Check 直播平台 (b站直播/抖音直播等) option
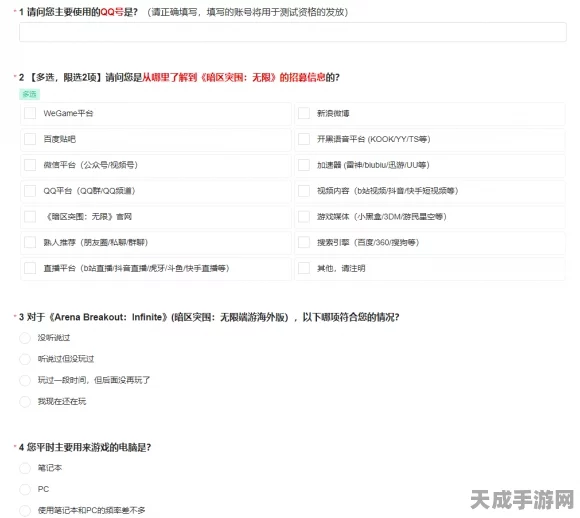This screenshot has width=580, height=518. click(30, 268)
